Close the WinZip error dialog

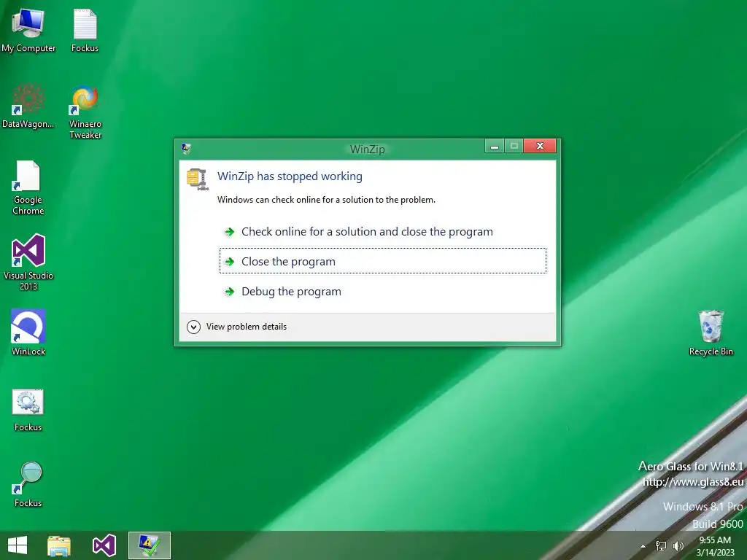[540, 146]
